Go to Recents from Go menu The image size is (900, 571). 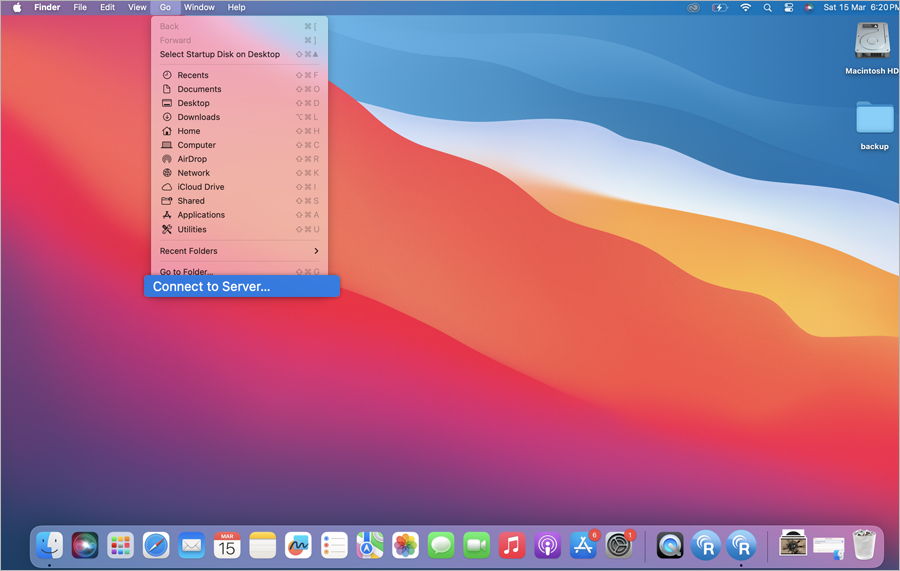pyautogui.click(x=239, y=75)
